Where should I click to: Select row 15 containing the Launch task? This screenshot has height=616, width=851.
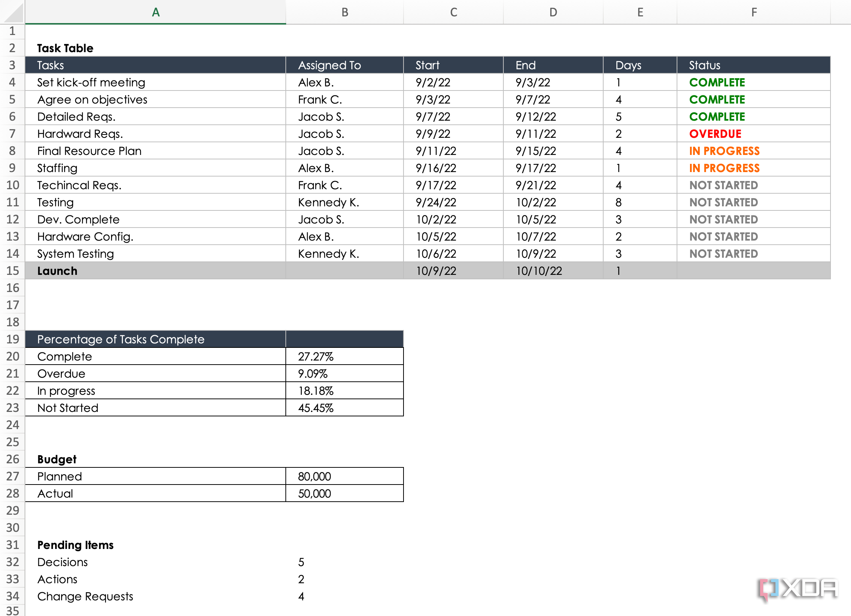(12, 271)
